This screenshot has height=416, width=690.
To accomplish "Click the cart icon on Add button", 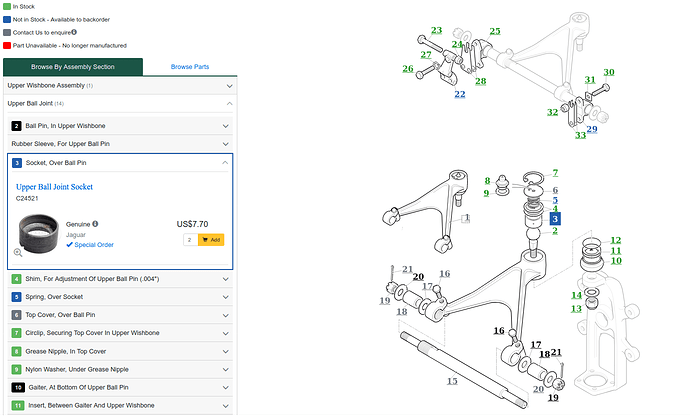I will 204,240.
